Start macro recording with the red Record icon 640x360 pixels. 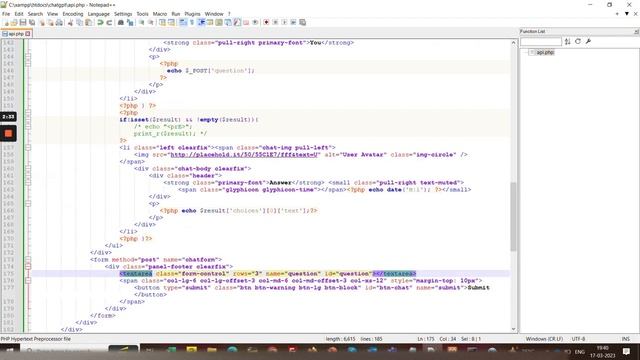[x=266, y=22]
